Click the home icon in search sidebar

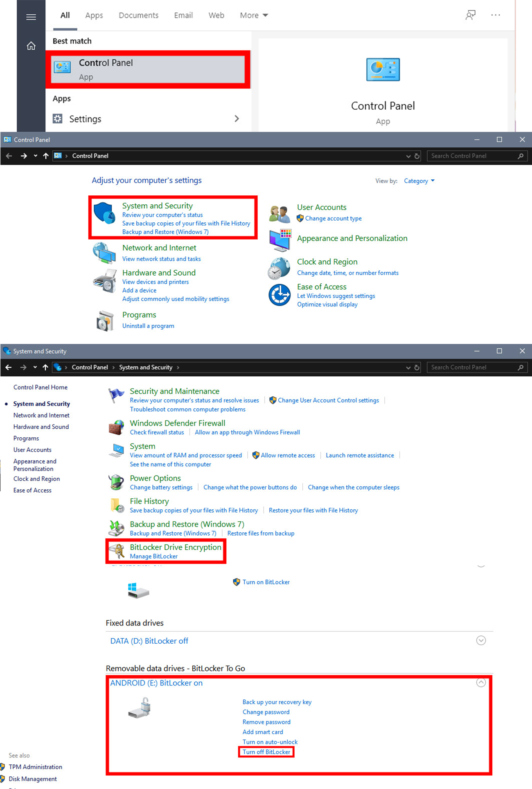tap(31, 46)
